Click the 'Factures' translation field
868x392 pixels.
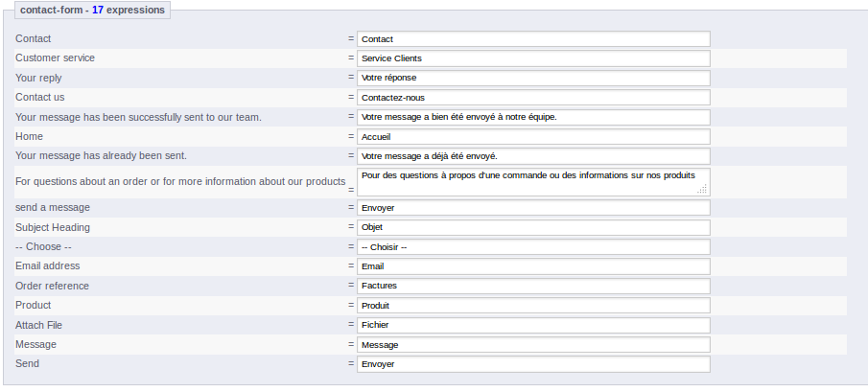[532, 286]
